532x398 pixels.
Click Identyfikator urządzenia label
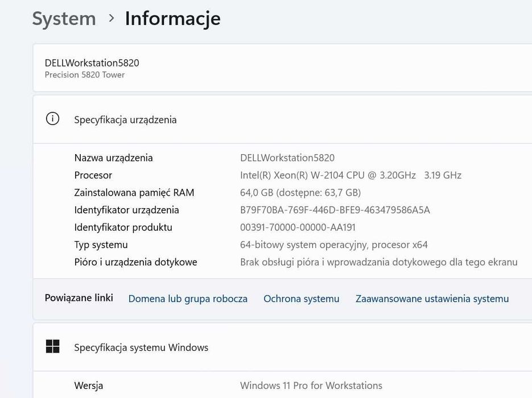point(126,210)
